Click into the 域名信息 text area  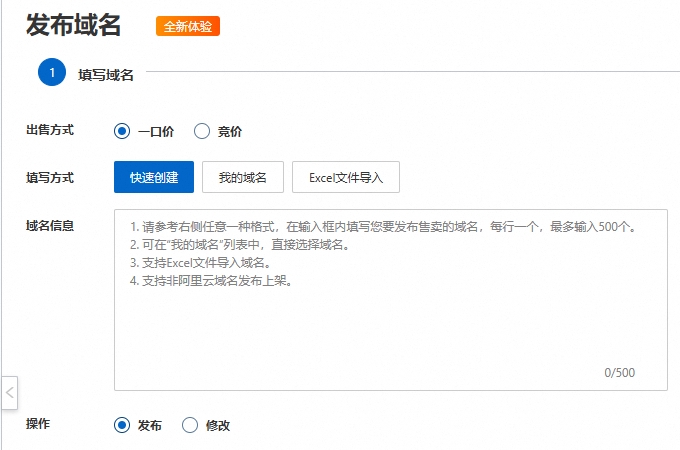click(x=391, y=300)
